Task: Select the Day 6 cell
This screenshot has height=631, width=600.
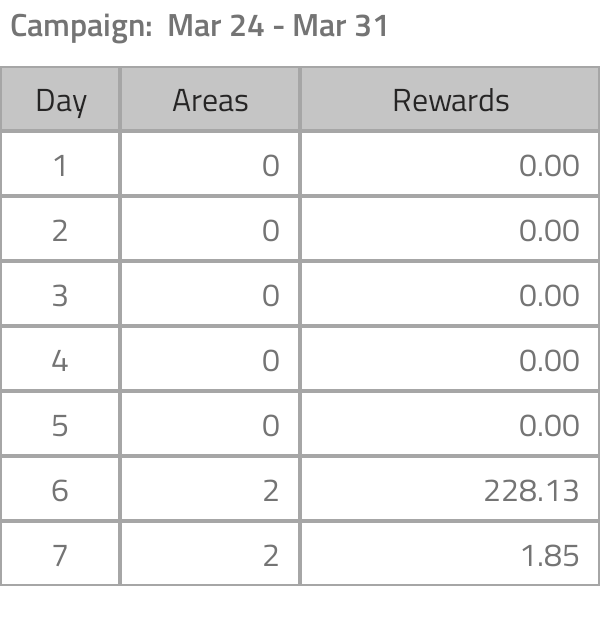Action: 60,490
